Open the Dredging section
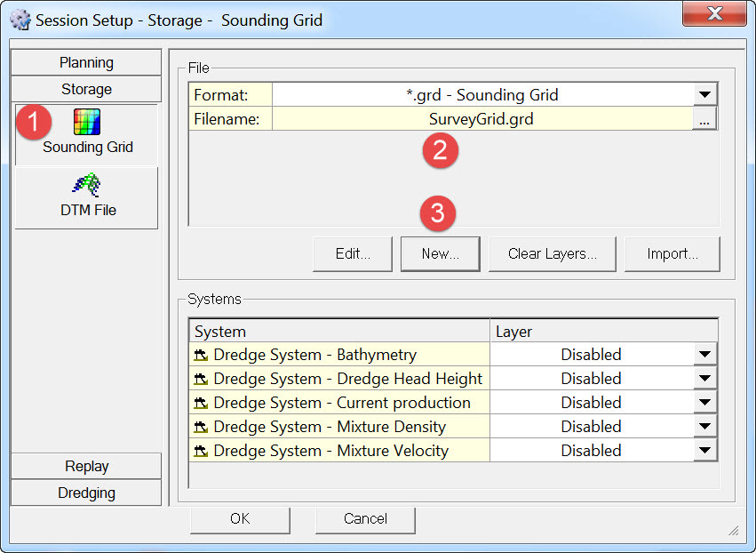This screenshot has height=553, width=756. click(86, 493)
